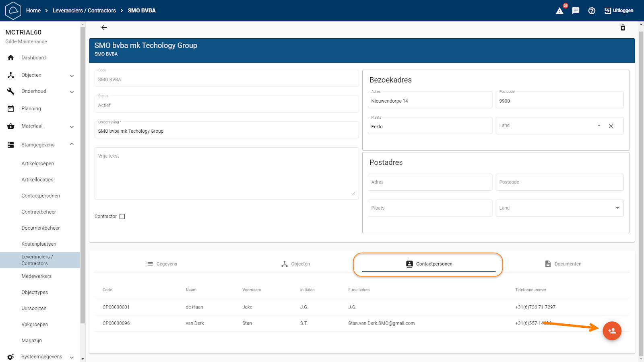The width and height of the screenshot is (644, 362).
Task: Click the back arrow icon
Action: (104, 27)
